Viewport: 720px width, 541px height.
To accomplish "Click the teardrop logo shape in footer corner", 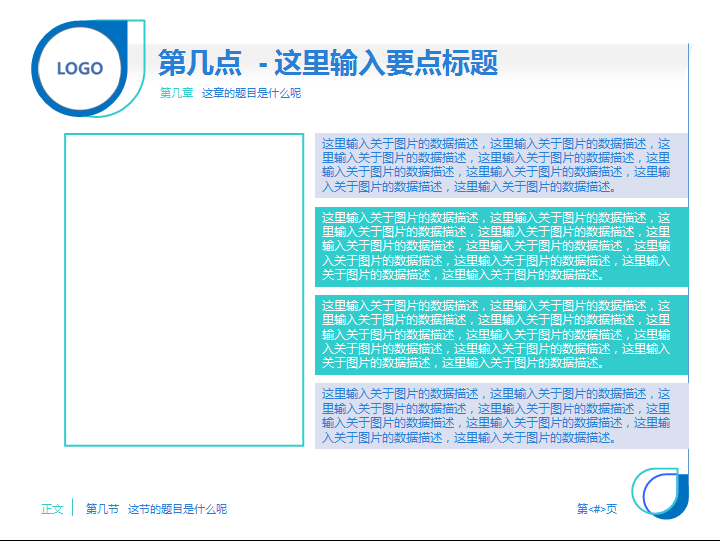I will (x=660, y=493).
